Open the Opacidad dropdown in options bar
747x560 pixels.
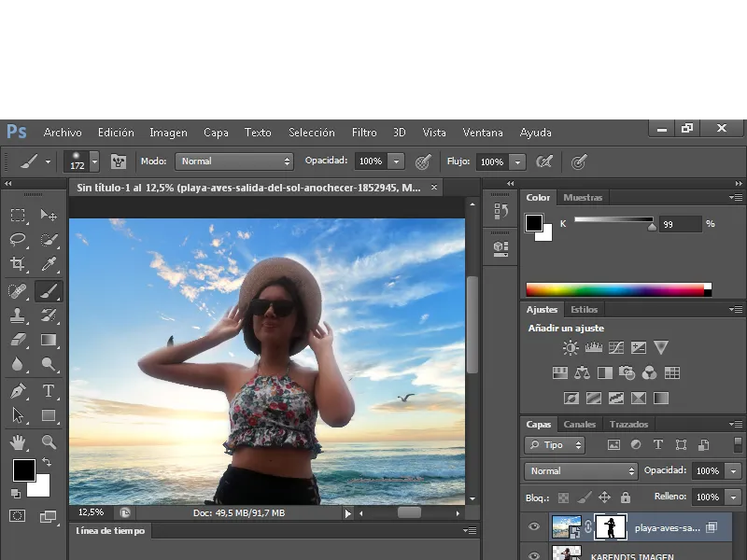pyautogui.click(x=396, y=161)
